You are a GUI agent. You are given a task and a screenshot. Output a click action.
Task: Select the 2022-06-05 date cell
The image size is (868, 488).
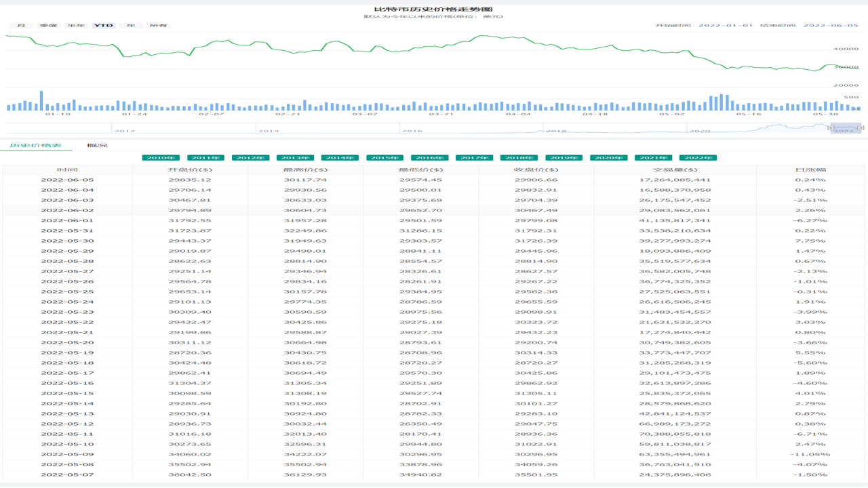click(x=67, y=180)
